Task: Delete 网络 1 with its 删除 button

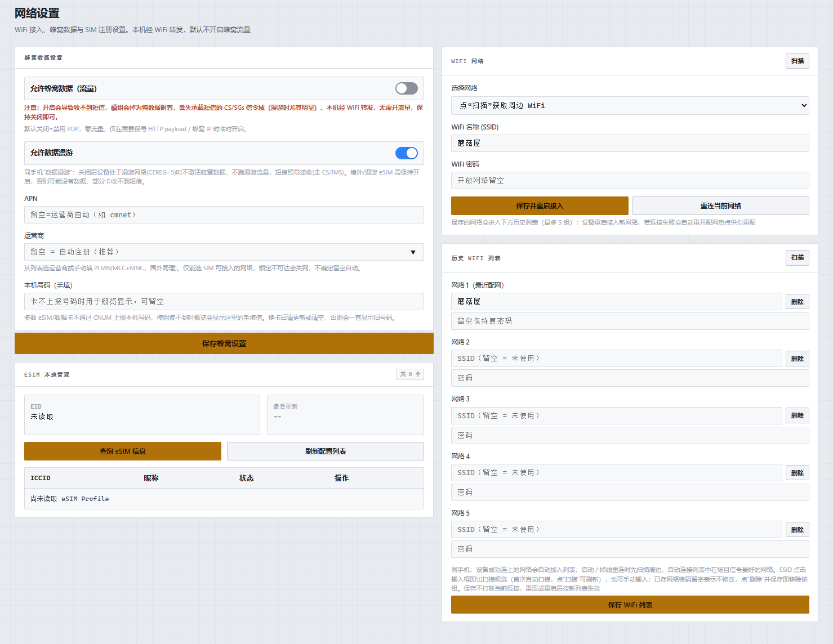Action: coord(798,302)
